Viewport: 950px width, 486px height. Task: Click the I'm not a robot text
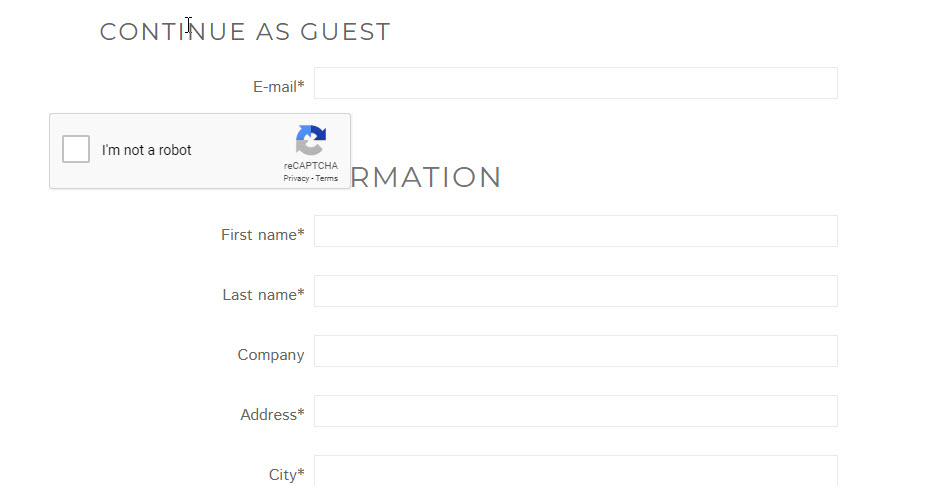point(147,150)
